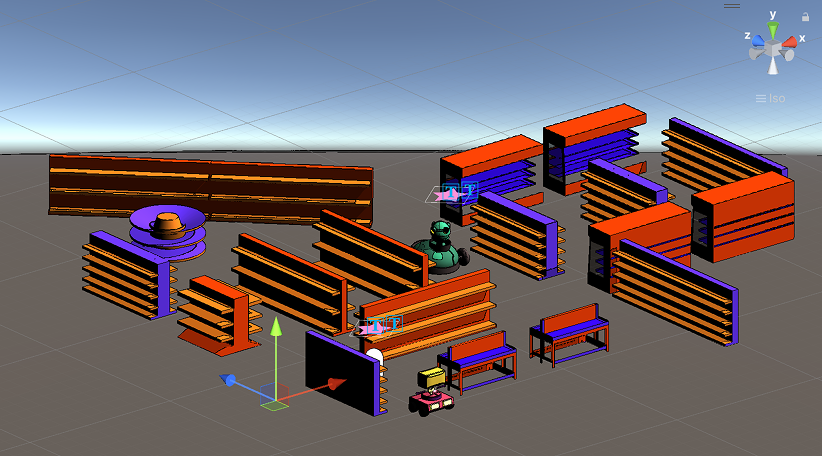Select the pink wheeled robot with yellow box
The height and width of the screenshot is (456, 822).
pyautogui.click(x=431, y=395)
